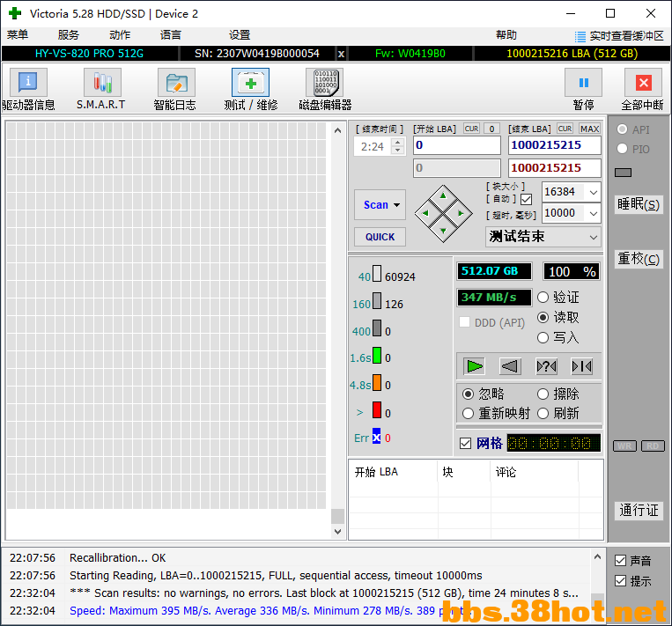
Task: Select the erase (擦除) radio option
Action: pyautogui.click(x=543, y=394)
